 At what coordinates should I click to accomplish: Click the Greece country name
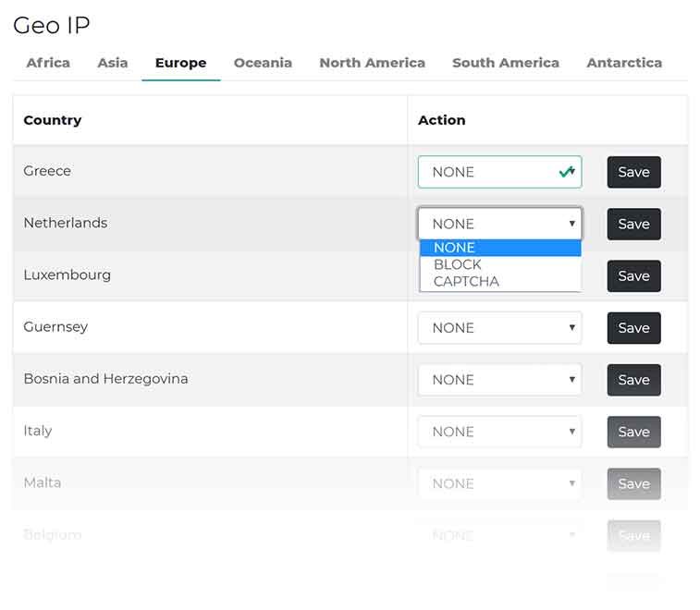click(x=47, y=171)
